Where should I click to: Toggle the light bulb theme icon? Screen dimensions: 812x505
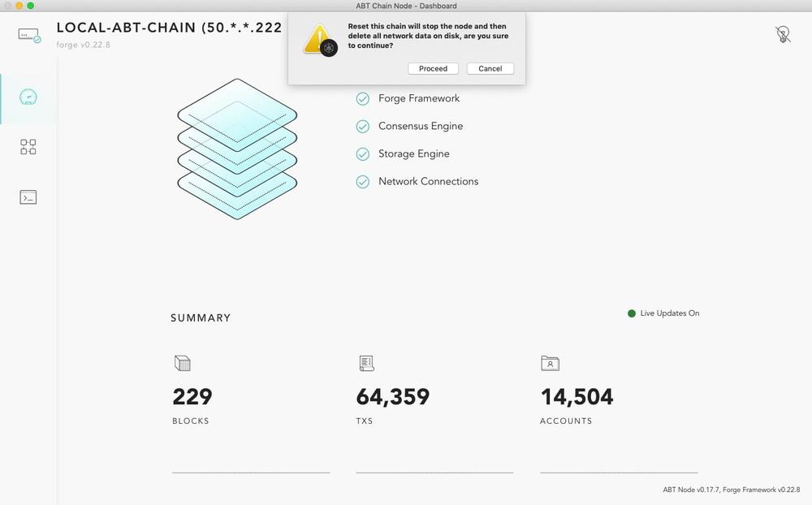pos(783,35)
